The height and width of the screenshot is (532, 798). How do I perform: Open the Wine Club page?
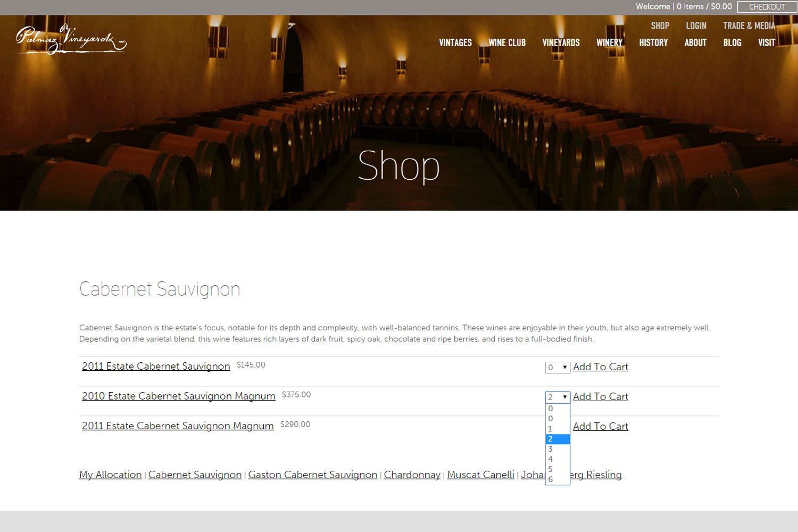(x=507, y=43)
